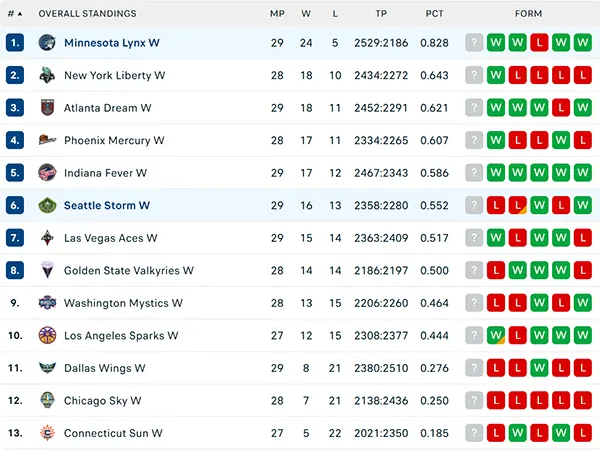Click Chicago Sky total points 2138:2436
This screenshot has width=600, height=450.
coord(381,401)
